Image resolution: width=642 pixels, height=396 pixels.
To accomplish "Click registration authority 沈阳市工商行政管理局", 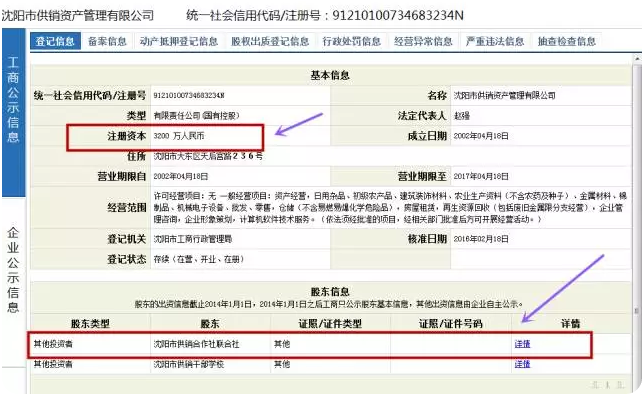I will pos(192,239).
